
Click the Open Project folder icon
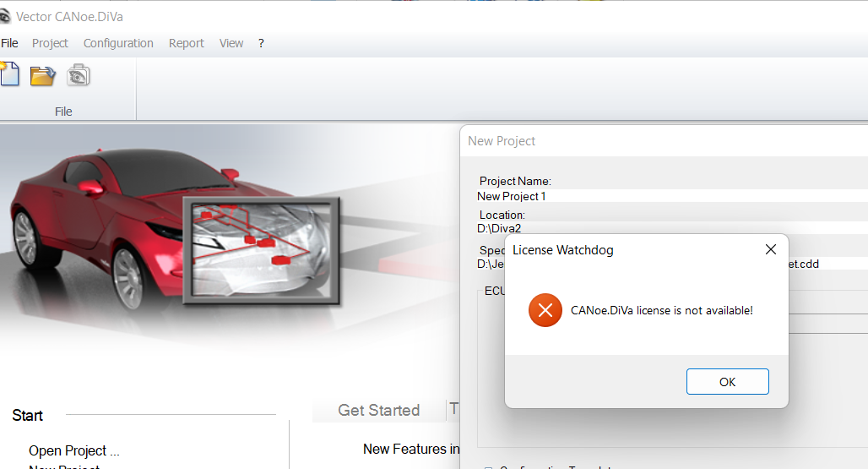pos(42,75)
